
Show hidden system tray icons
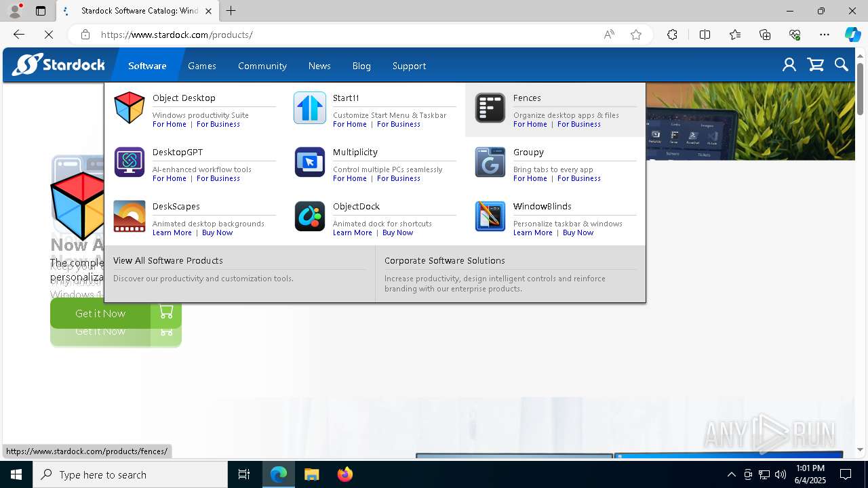click(x=731, y=474)
